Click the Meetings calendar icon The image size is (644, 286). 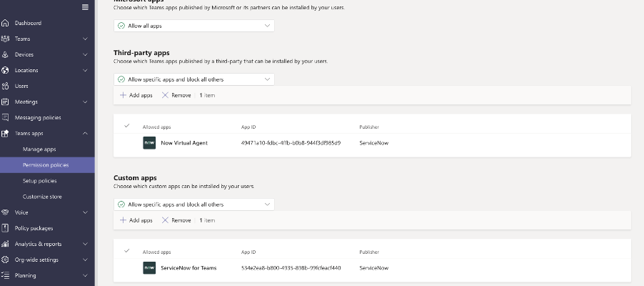[x=5, y=102]
